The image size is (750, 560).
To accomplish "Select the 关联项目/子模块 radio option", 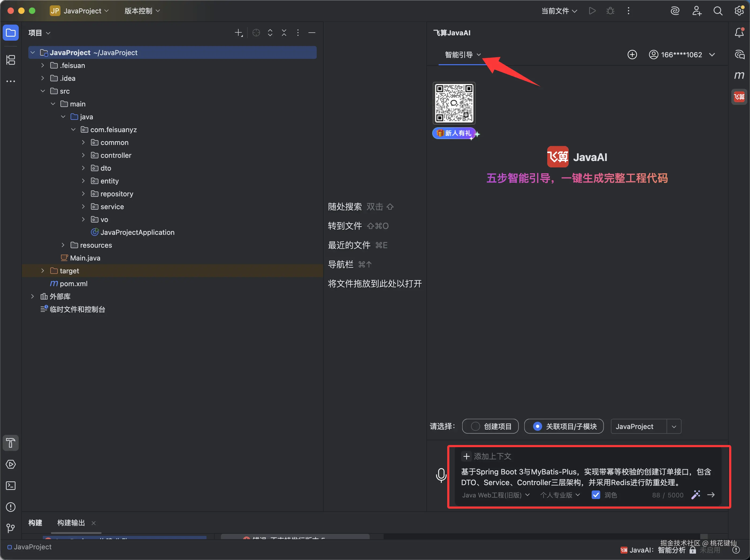I will coord(537,427).
